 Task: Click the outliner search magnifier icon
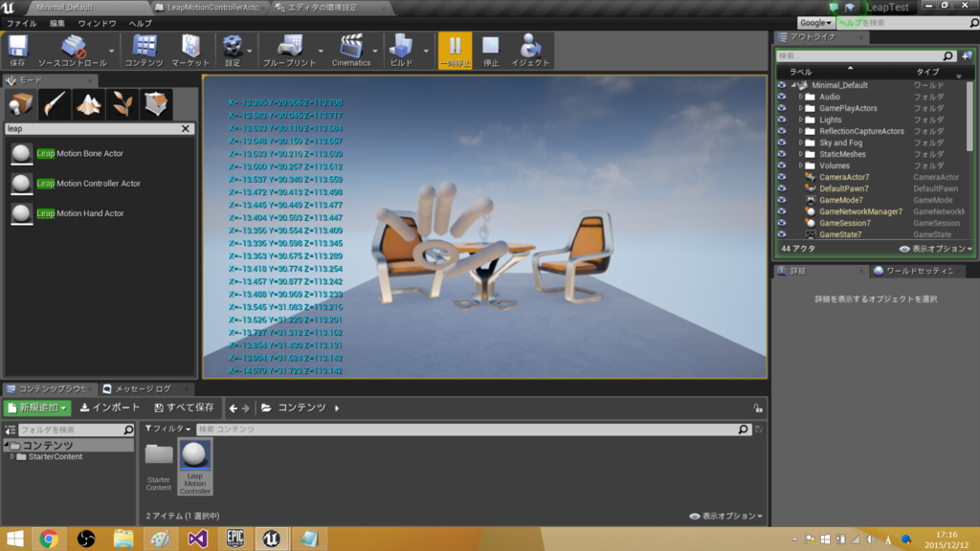coord(948,56)
